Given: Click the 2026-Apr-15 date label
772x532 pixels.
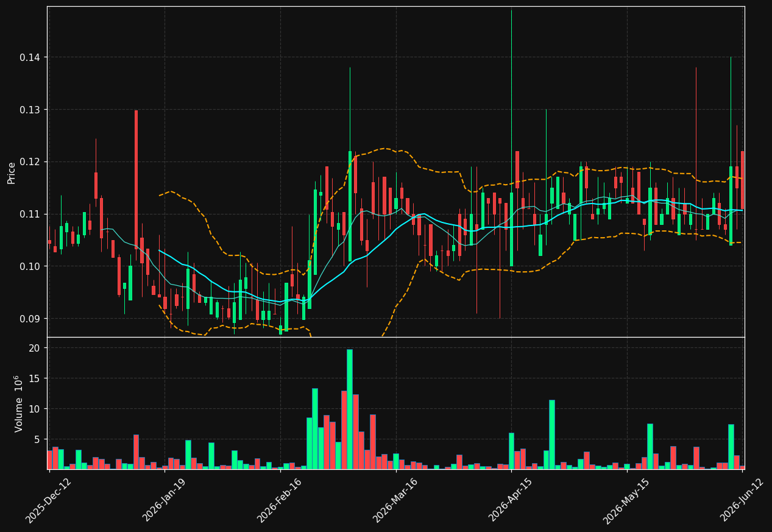Looking at the screenshot, I should pyautogui.click(x=511, y=500).
